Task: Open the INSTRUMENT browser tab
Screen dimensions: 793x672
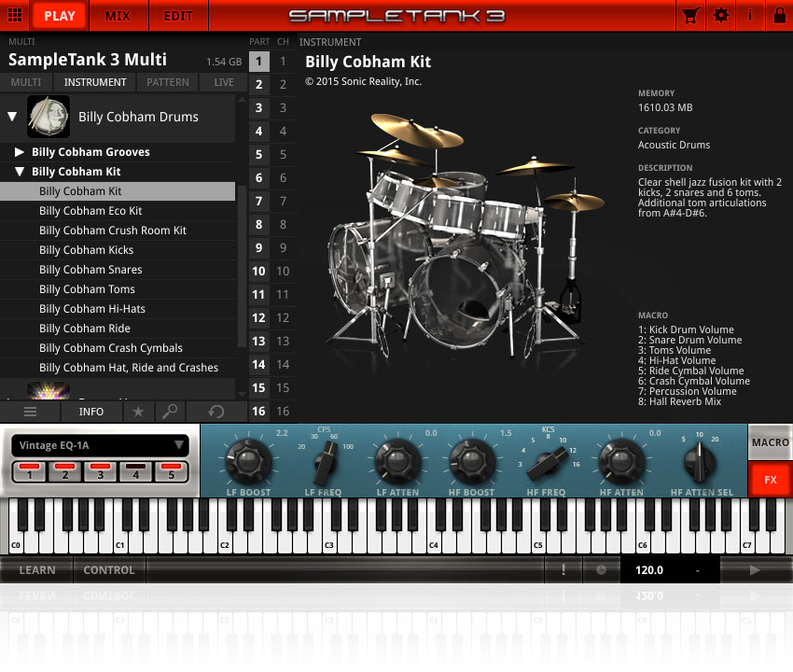Action: pyautogui.click(x=95, y=82)
